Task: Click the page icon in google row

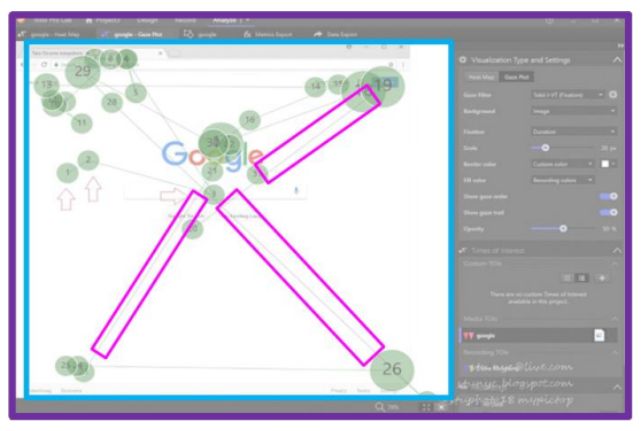Action: click(x=599, y=335)
